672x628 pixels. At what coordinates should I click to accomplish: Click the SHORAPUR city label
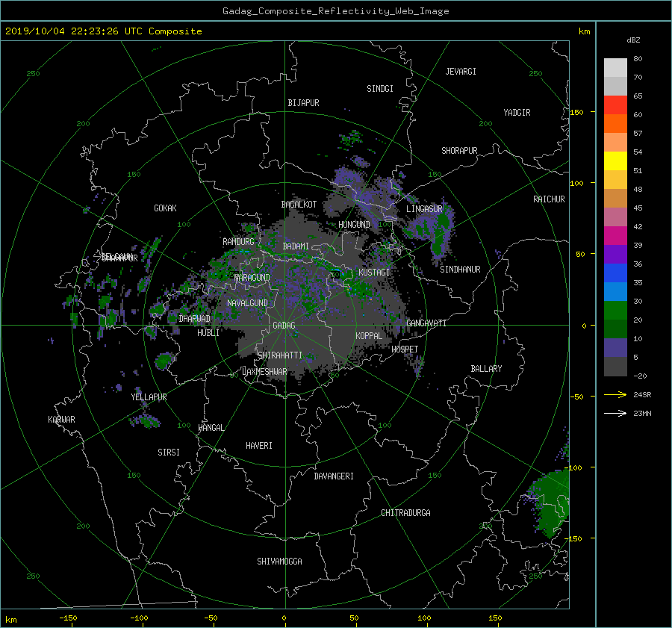pyautogui.click(x=459, y=151)
